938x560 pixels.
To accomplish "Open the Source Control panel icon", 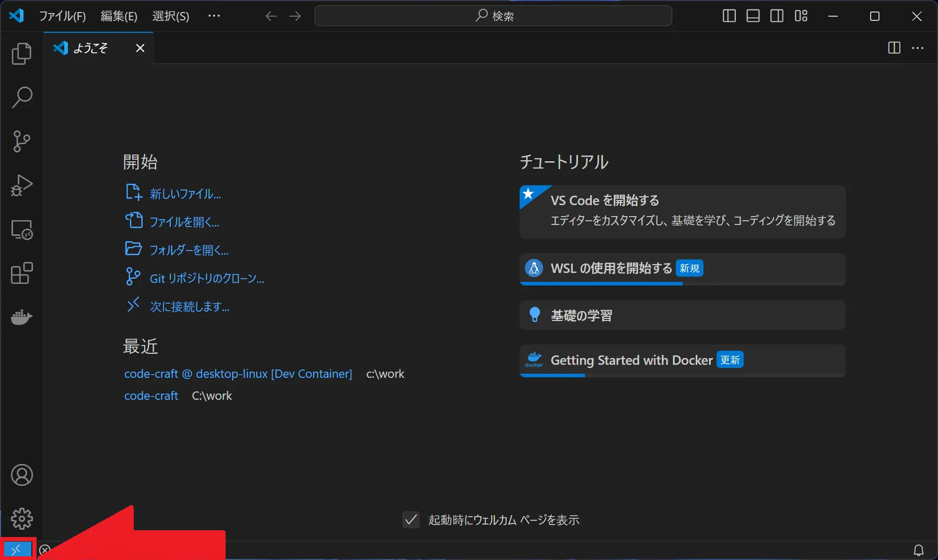I will (21, 141).
